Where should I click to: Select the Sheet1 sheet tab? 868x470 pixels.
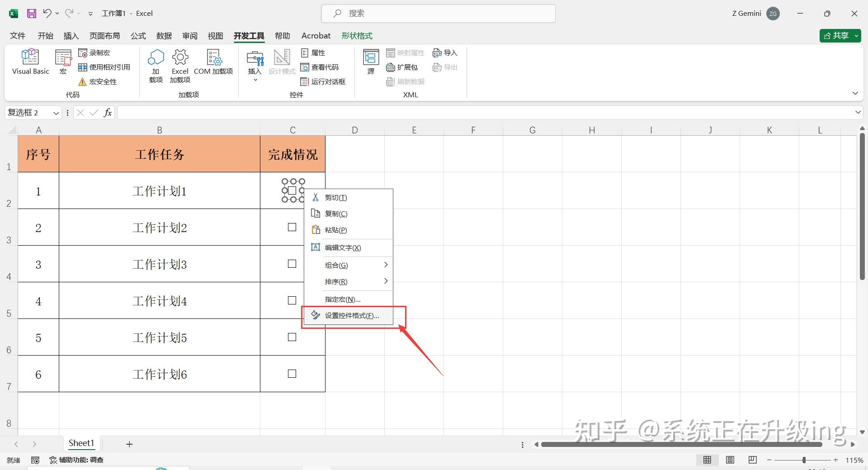81,443
